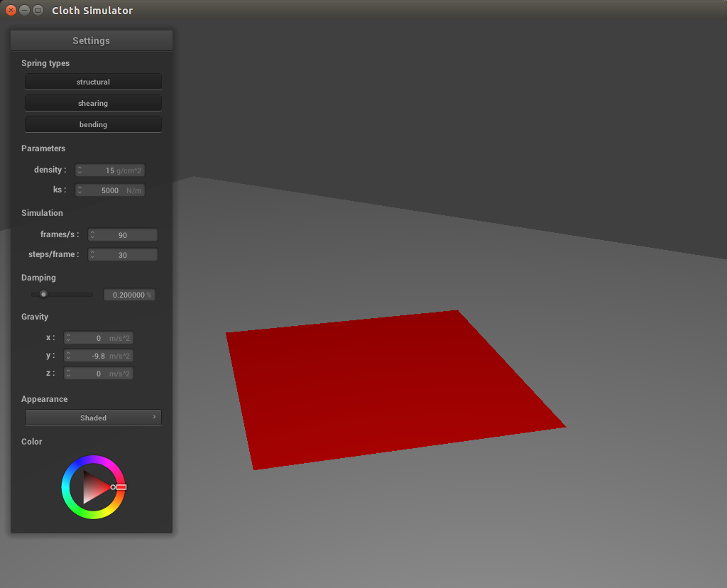Open the Shaded appearance dropdown
Viewport: 727px width, 588px height.
pos(93,418)
